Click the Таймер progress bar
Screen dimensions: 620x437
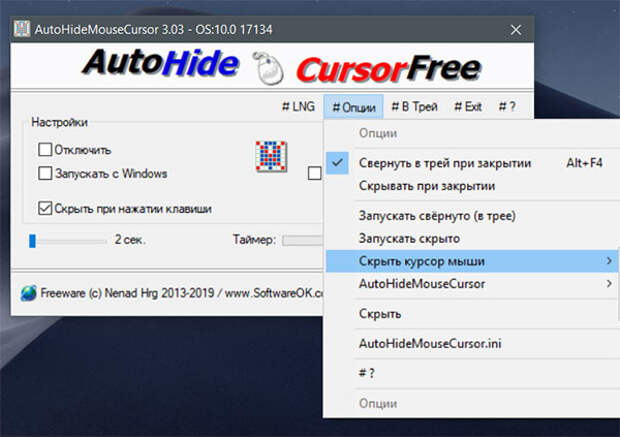point(303,240)
